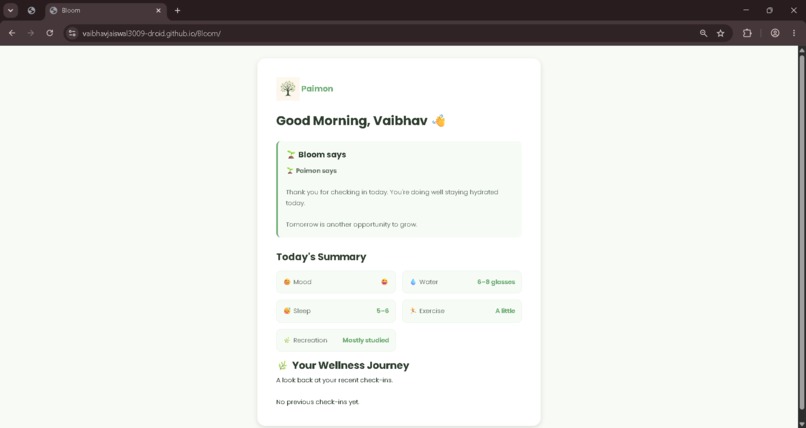
Task: Click the browser forward arrow
Action: point(31,33)
